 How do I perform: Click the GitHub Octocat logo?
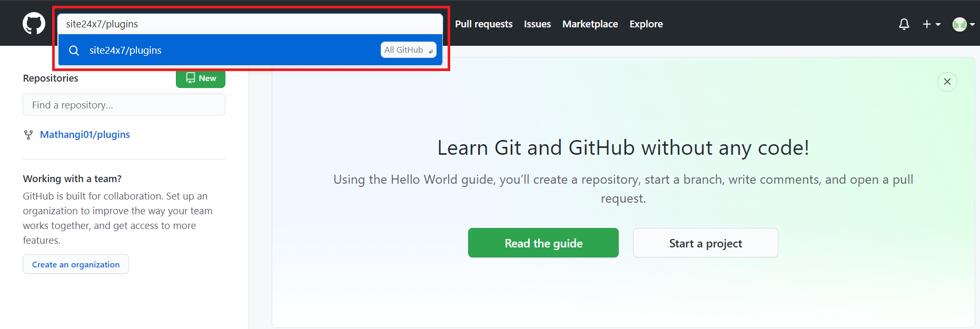(x=34, y=24)
